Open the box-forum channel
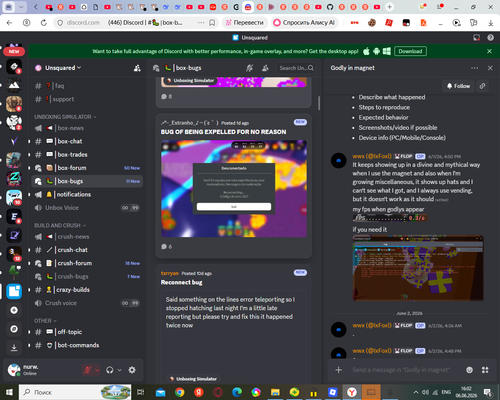Image resolution: width=500 pixels, height=400 pixels. point(87,168)
